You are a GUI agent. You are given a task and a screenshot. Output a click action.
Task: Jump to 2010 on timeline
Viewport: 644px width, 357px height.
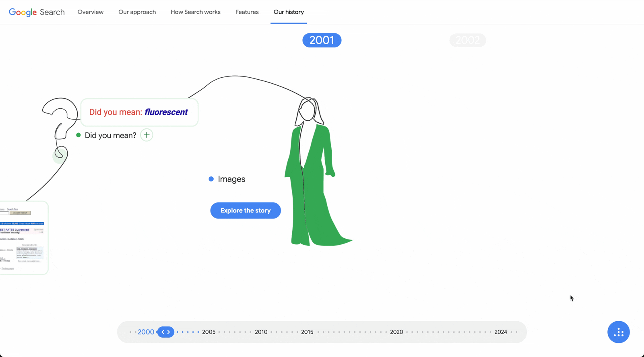(x=261, y=332)
